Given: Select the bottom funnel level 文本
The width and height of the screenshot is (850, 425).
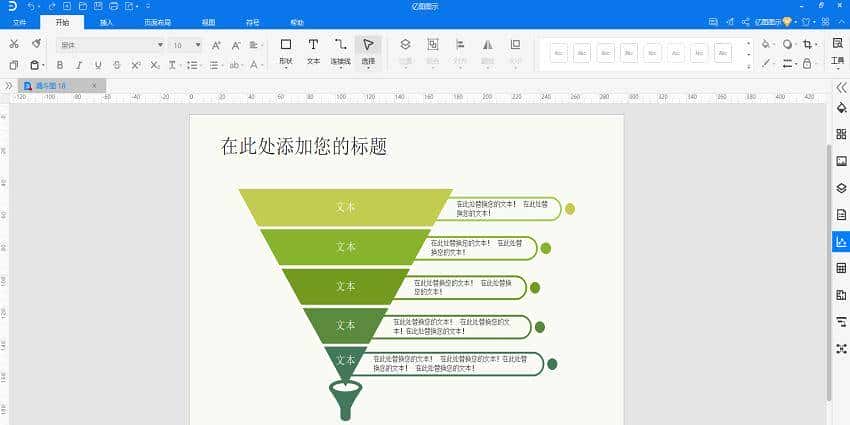Looking at the screenshot, I should 345,360.
